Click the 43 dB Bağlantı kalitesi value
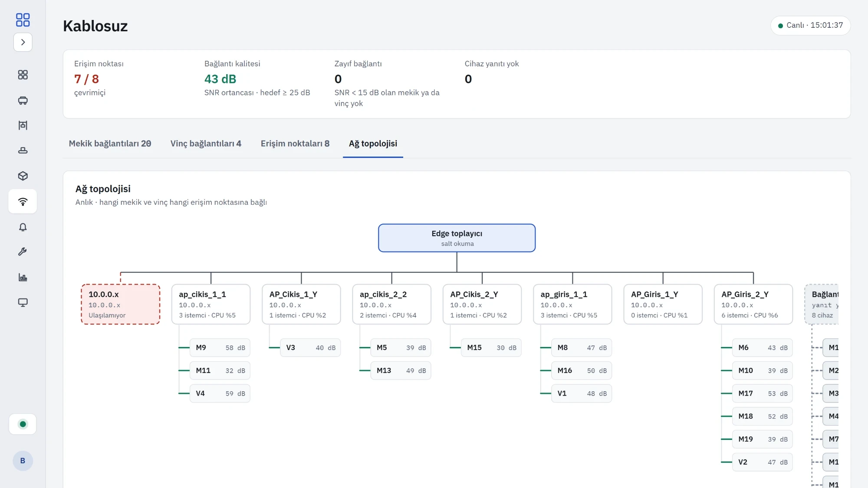The width and height of the screenshot is (868, 488). [220, 79]
